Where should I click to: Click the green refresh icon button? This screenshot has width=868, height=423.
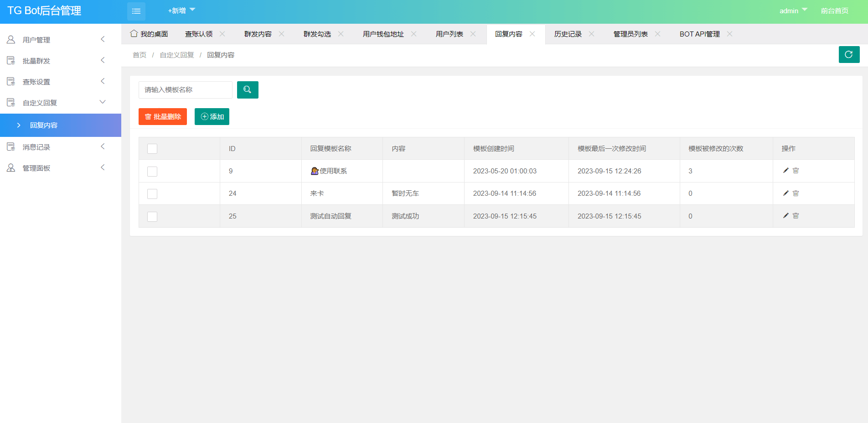[x=849, y=54]
